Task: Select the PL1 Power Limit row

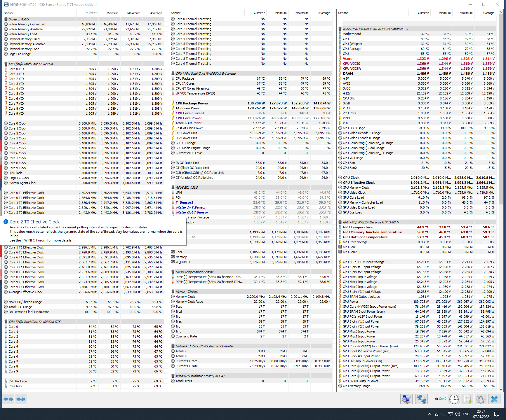Action: click(251, 133)
